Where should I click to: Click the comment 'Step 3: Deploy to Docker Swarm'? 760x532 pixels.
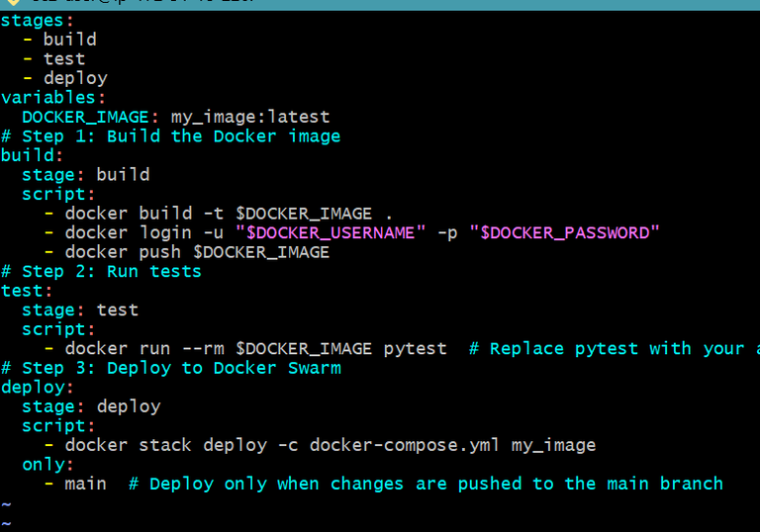[181, 368]
